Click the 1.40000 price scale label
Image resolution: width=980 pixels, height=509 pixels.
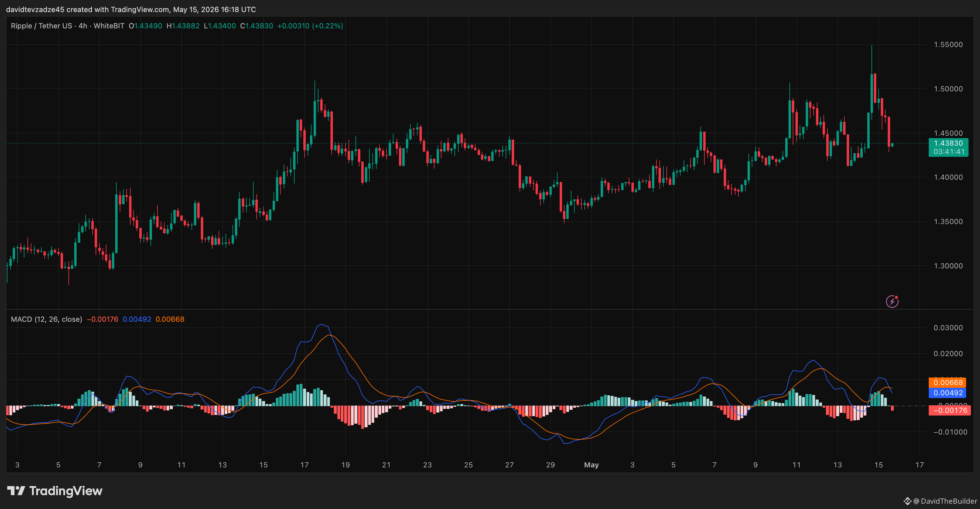(x=948, y=177)
